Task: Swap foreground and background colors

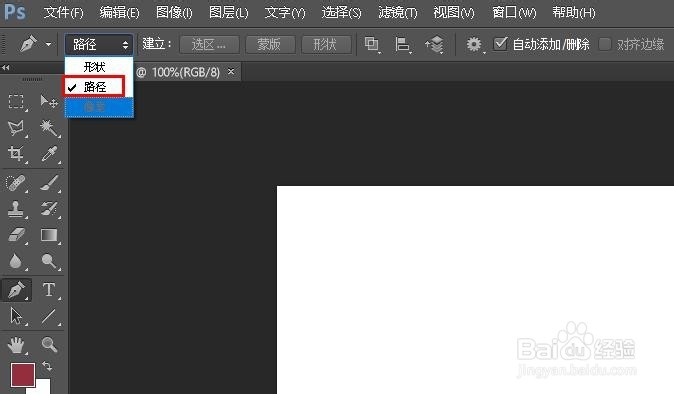Action: pyautogui.click(x=47, y=366)
